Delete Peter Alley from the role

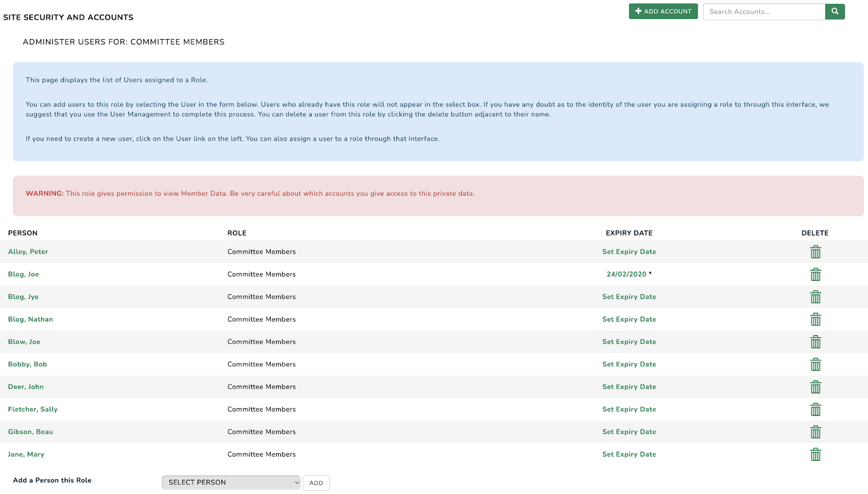815,252
